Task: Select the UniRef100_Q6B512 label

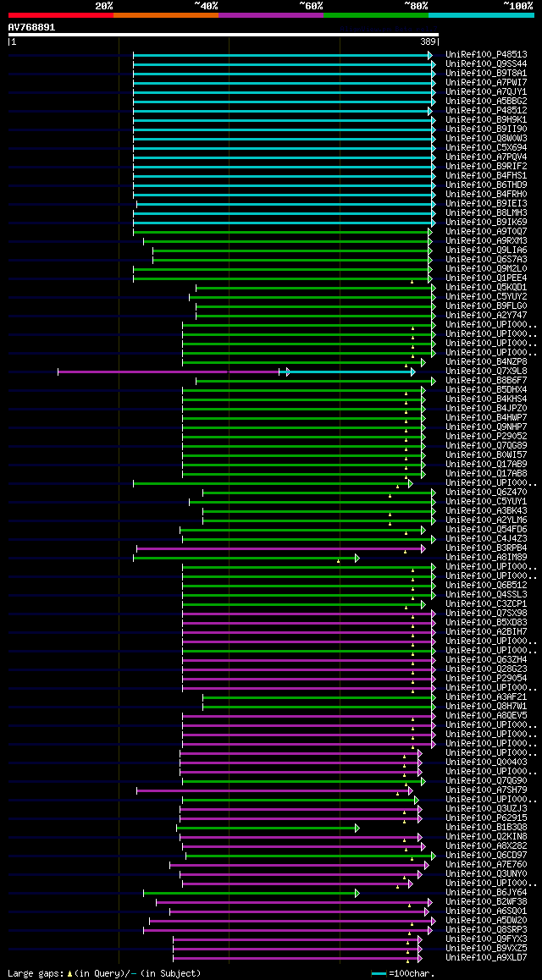Action: (486, 586)
